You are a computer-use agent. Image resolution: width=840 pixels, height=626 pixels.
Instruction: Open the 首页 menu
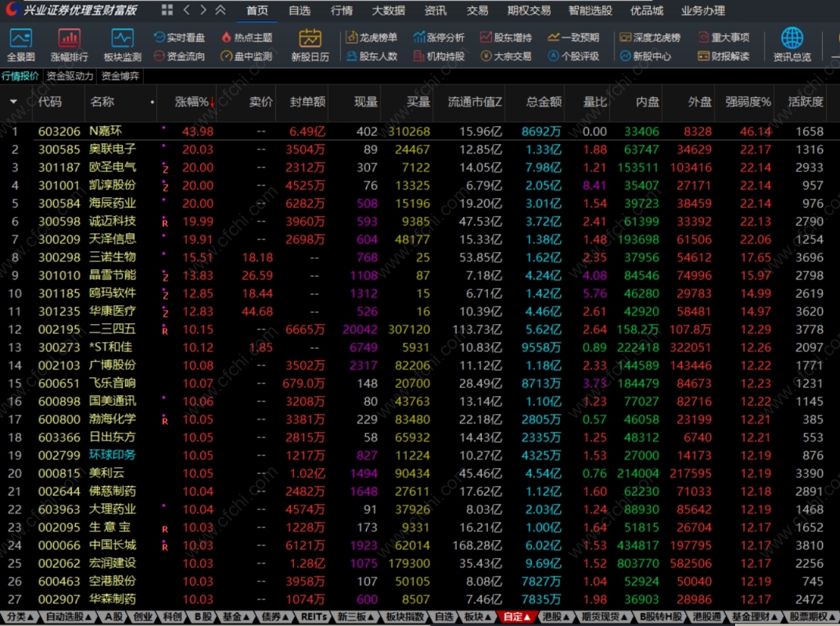click(x=257, y=11)
